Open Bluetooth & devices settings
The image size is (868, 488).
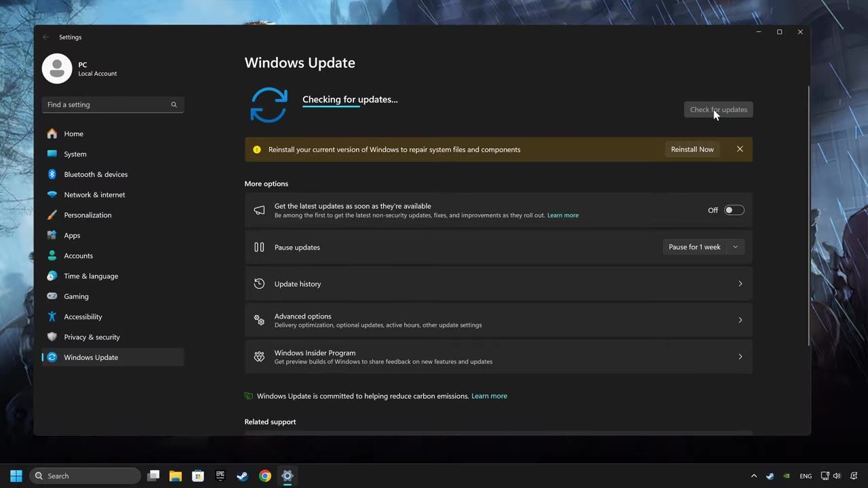pos(113,174)
